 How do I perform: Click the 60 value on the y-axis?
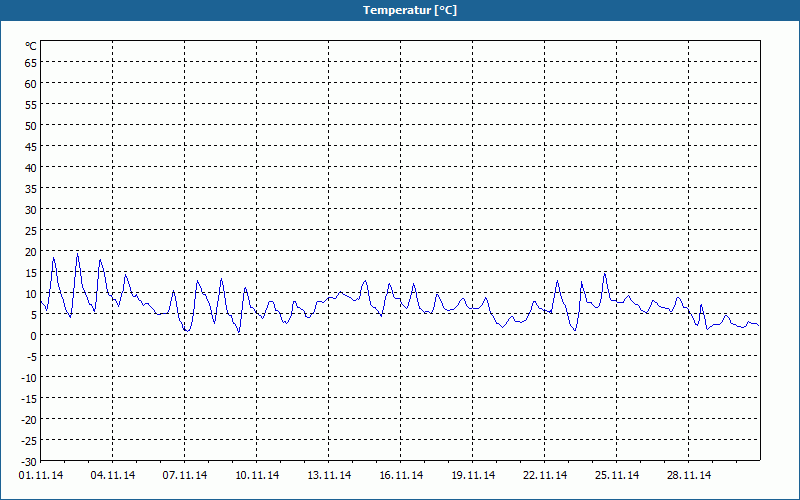pyautogui.click(x=31, y=84)
